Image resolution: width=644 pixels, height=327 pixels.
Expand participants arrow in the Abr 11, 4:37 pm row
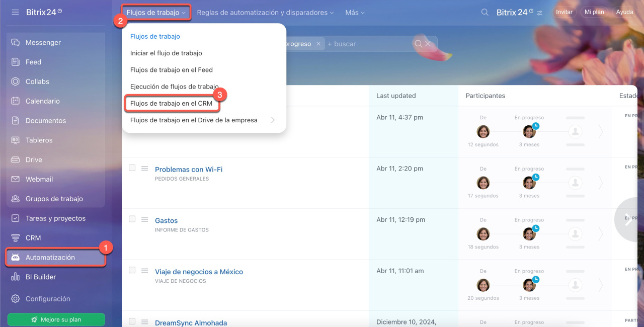pyautogui.click(x=600, y=132)
